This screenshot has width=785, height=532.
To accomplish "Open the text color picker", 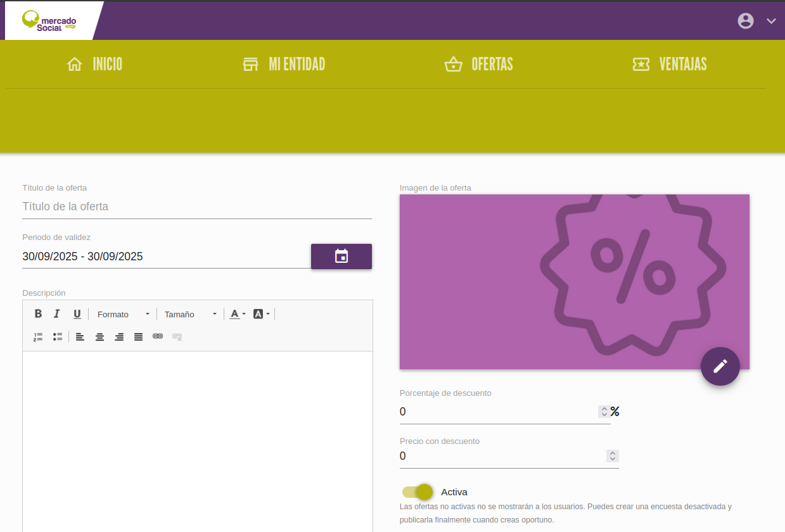I will pos(238,314).
